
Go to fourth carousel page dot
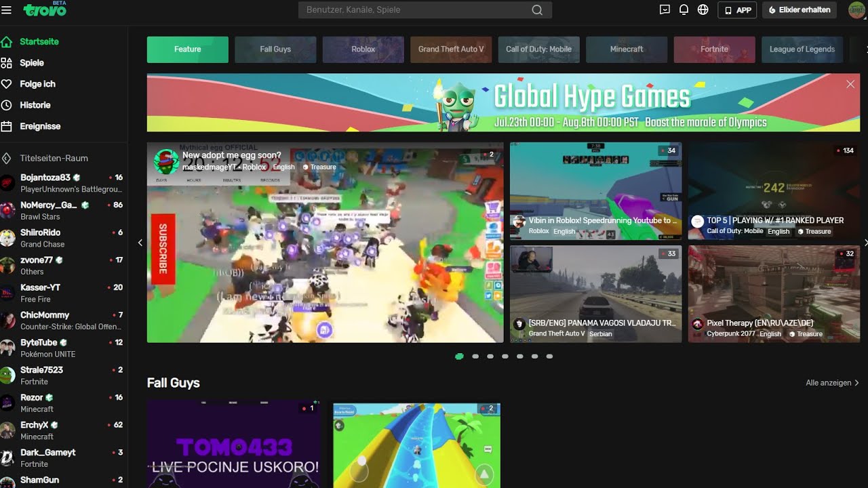click(505, 356)
